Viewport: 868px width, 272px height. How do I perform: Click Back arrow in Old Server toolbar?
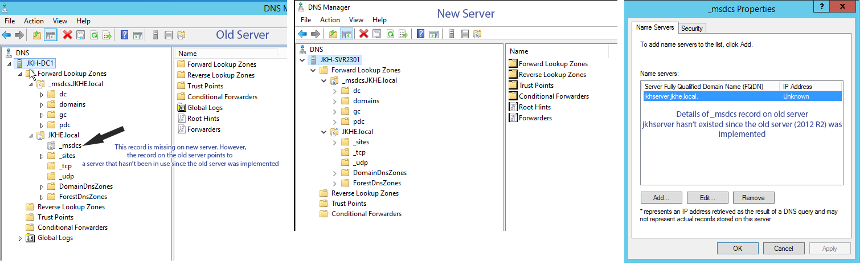coord(7,35)
